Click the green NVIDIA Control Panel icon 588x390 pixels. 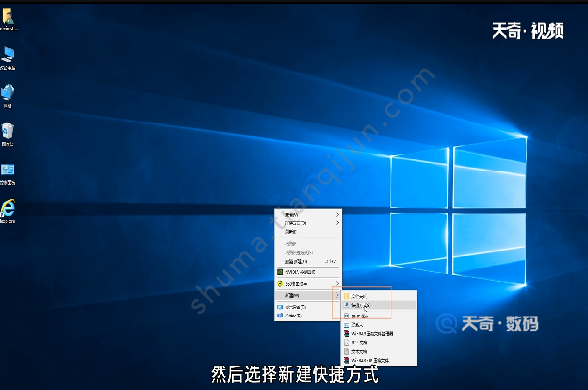point(279,272)
